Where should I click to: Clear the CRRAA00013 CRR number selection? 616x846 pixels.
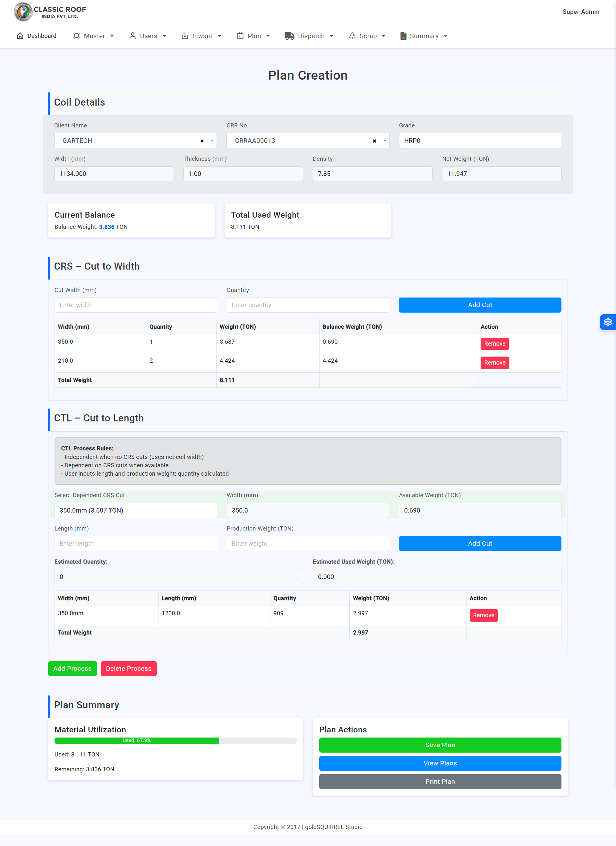click(374, 141)
